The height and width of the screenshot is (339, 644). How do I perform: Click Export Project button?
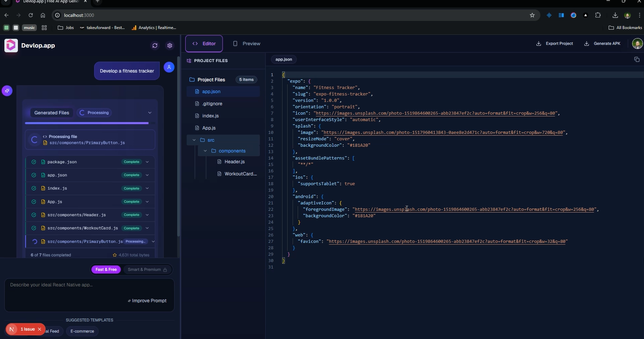point(554,44)
